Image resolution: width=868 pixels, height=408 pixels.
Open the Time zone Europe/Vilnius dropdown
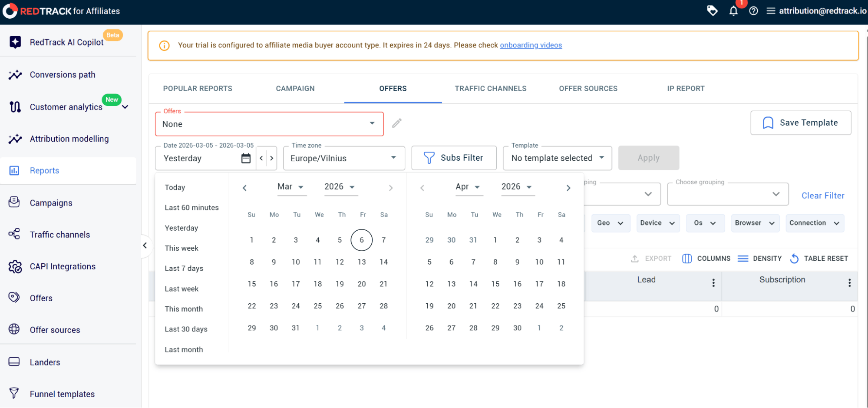click(344, 158)
